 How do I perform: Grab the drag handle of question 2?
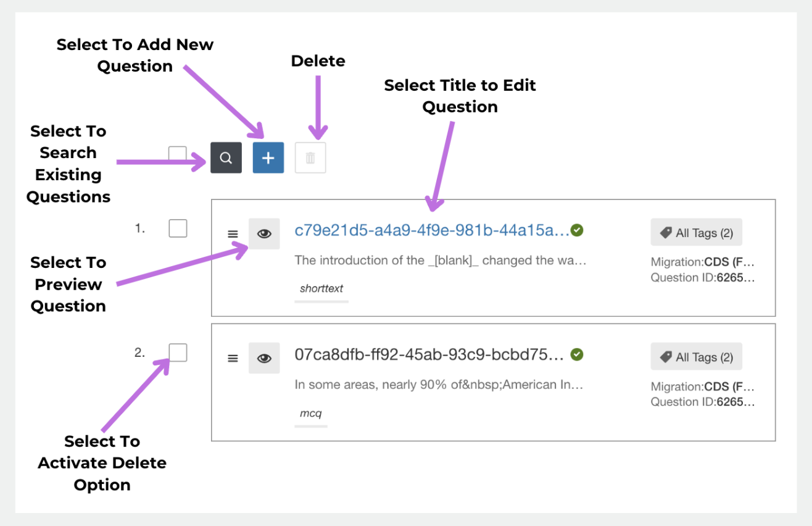[x=233, y=358]
